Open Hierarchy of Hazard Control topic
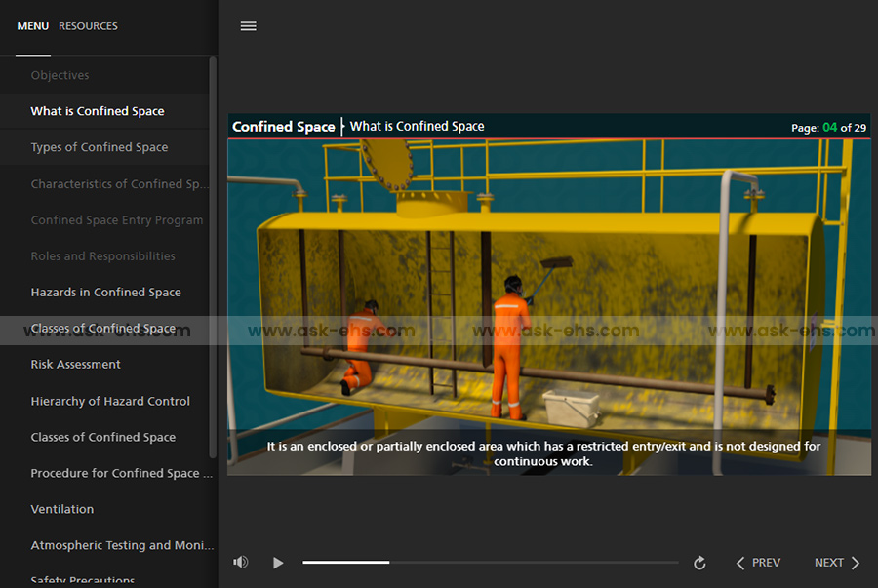The height and width of the screenshot is (588, 878). 110,401
